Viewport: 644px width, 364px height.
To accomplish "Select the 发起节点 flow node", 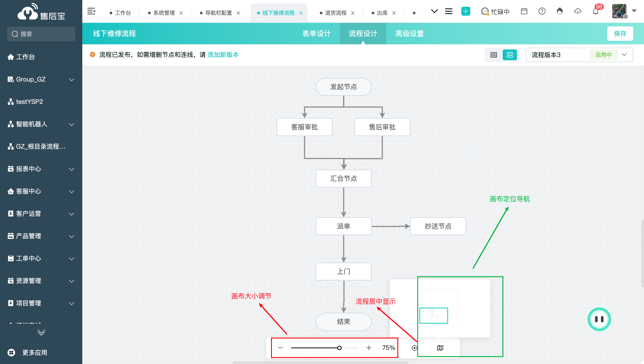I will tap(343, 87).
